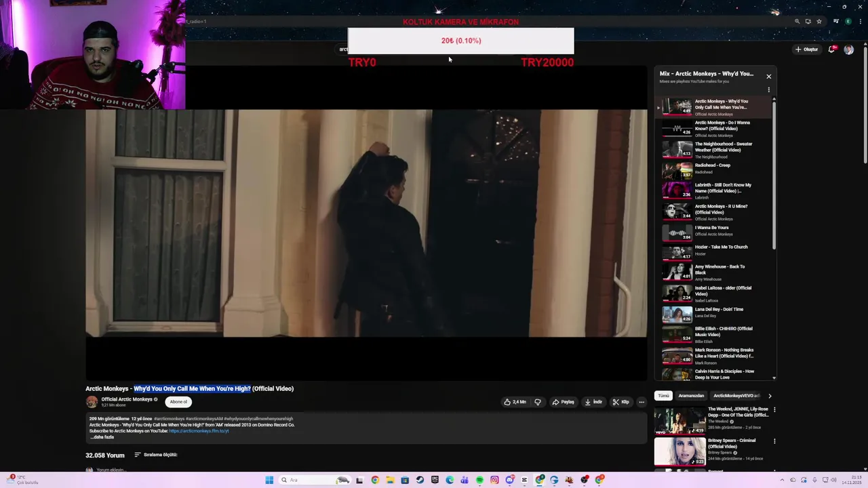Viewport: 868px width, 488px height.
Task: Select Calvin Harris & Disciples - How Deep
Action: click(714, 373)
